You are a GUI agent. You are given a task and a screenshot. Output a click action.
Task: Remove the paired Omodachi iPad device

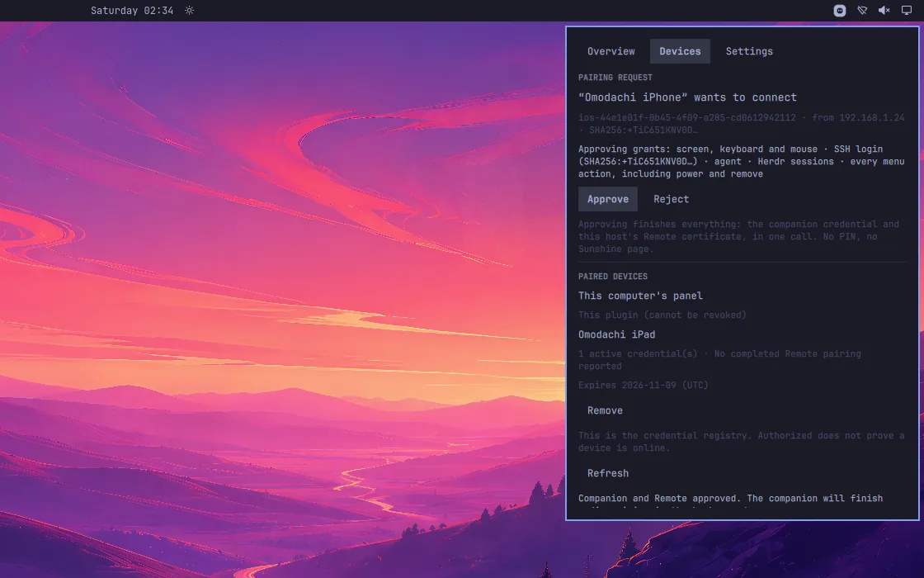click(x=605, y=410)
